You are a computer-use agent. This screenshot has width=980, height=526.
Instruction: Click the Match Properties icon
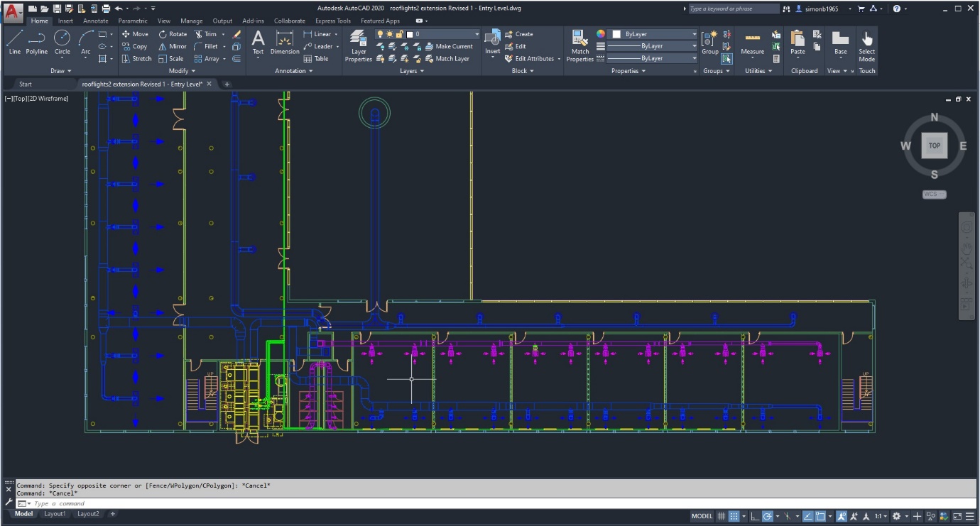(x=580, y=46)
